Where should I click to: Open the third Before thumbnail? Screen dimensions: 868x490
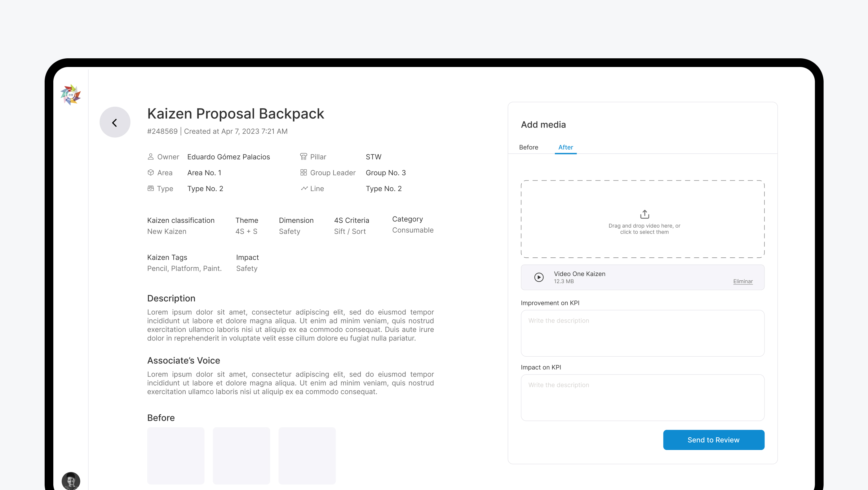pyautogui.click(x=307, y=456)
